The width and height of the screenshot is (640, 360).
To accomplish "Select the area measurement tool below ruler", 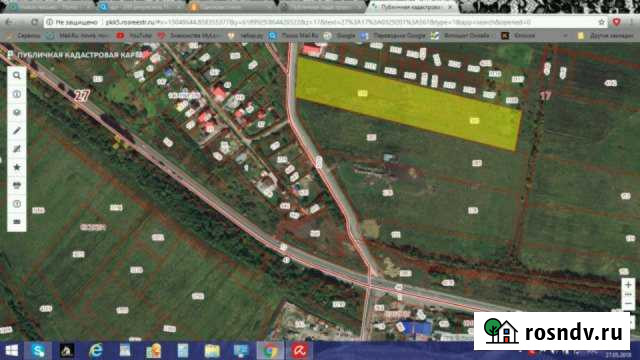I will click(x=17, y=149).
